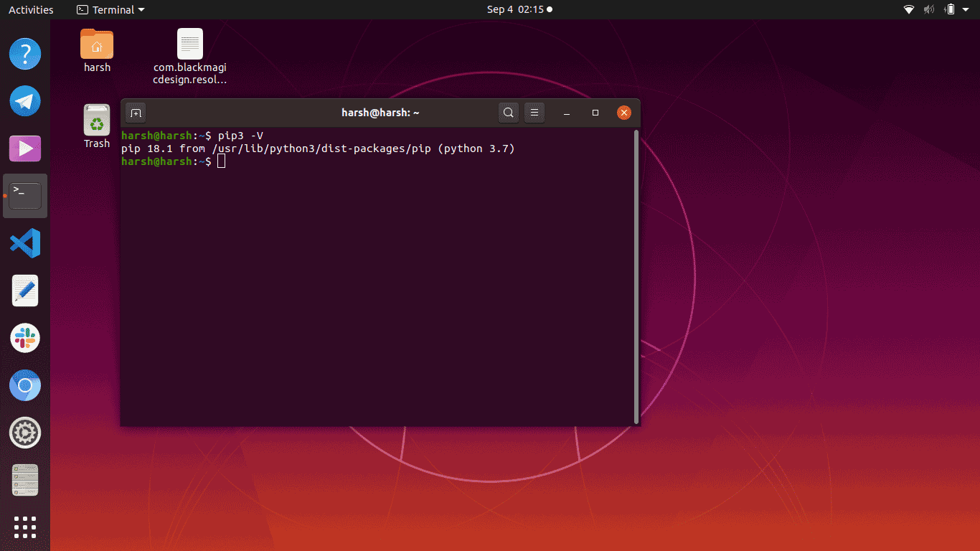Screen dimensions: 980x551
Task: Launch Visual Studio Code from dock
Action: [x=25, y=243]
